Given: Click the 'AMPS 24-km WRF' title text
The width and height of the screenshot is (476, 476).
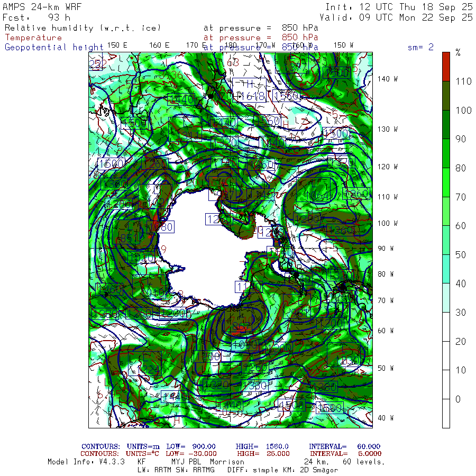Looking at the screenshot, I should 42,7.
